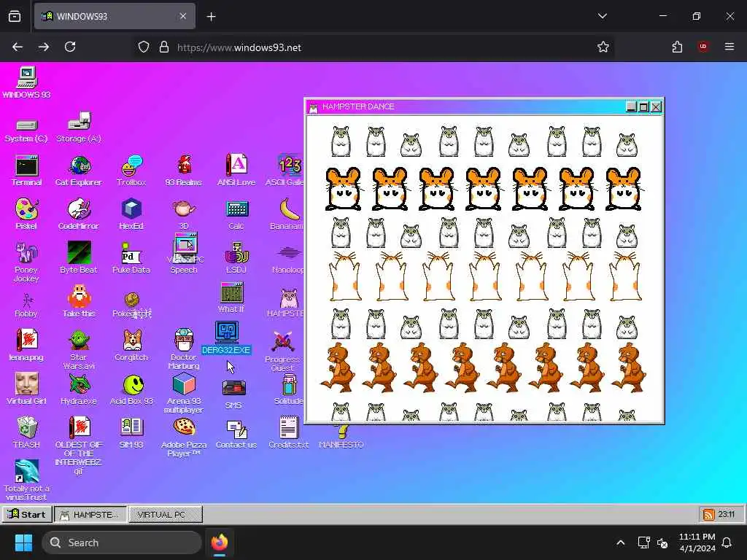The image size is (747, 560).
Task: Open Puke Data icon
Action: click(x=131, y=257)
